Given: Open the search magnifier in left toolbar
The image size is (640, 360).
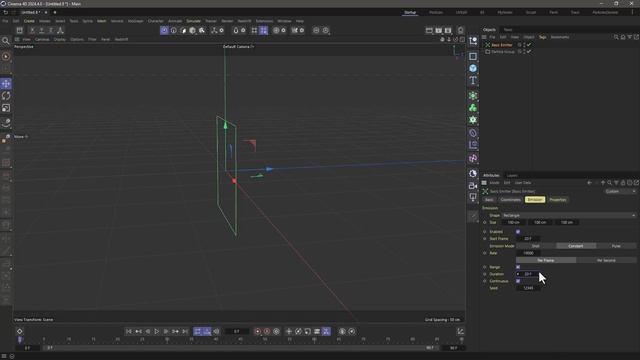Looking at the screenshot, I should 6,41.
